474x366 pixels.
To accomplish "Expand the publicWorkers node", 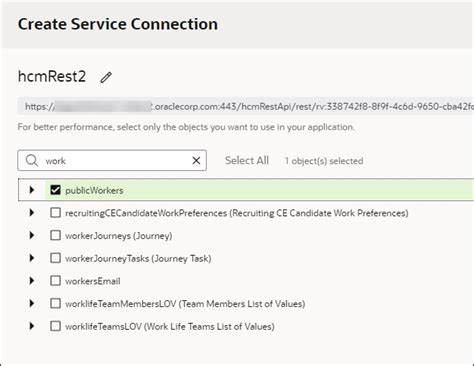I will (32, 190).
